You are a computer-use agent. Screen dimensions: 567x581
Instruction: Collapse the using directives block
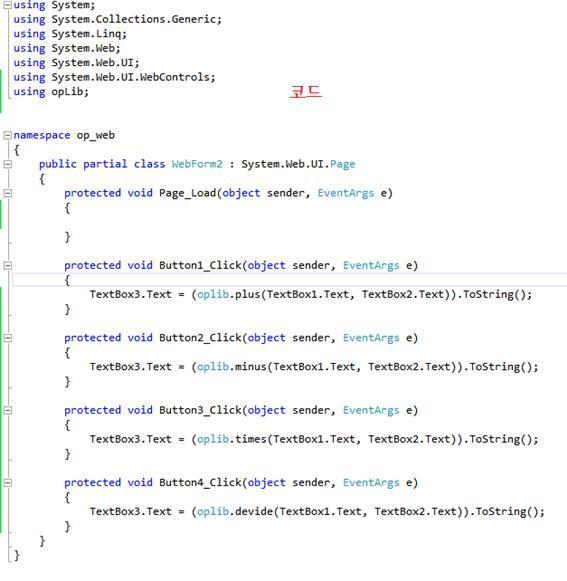pyautogui.click(x=7, y=4)
